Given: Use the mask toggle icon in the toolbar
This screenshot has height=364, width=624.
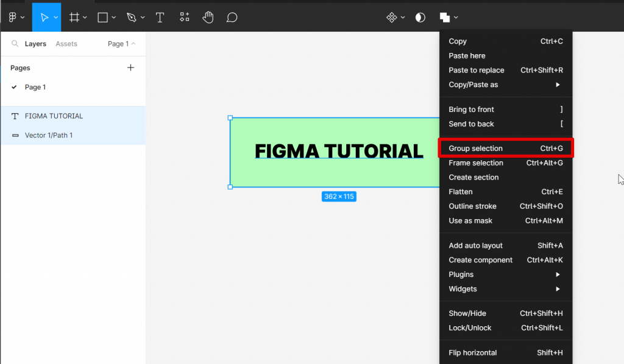Looking at the screenshot, I should [420, 17].
